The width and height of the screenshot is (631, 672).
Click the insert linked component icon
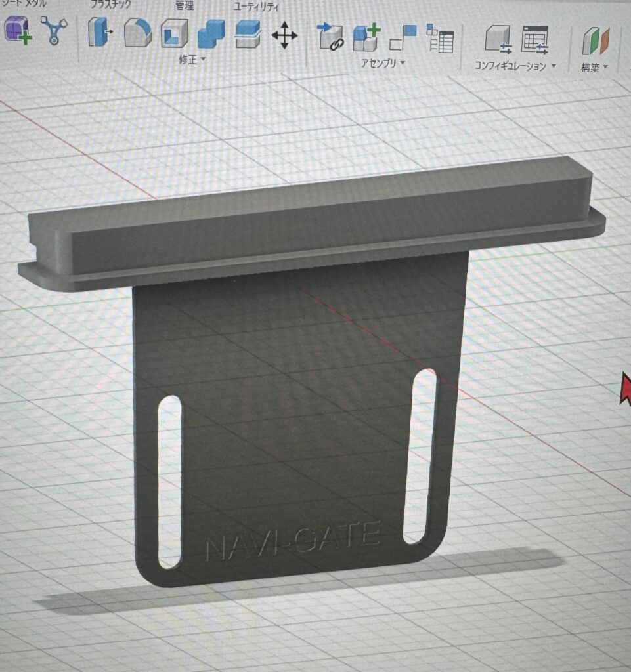click(330, 36)
